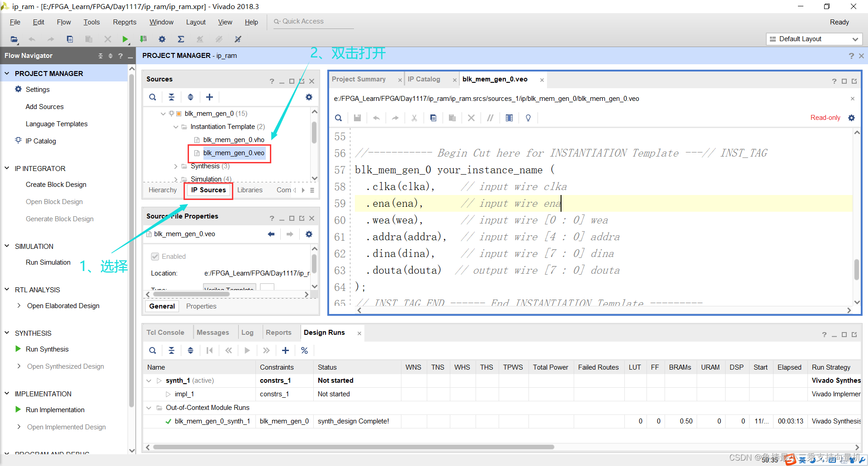Click the Run Synthesis green play toolbar icon
This screenshot has width=868, height=466.
click(x=125, y=39)
